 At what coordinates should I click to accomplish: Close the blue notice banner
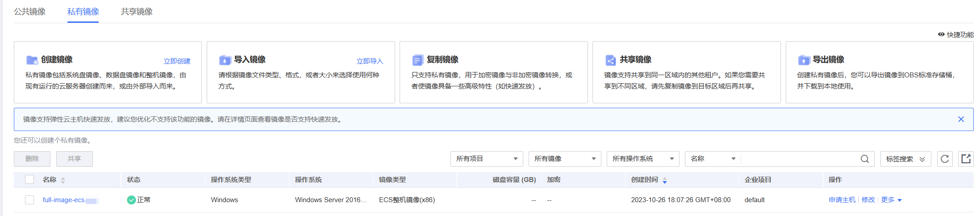pyautogui.click(x=961, y=119)
